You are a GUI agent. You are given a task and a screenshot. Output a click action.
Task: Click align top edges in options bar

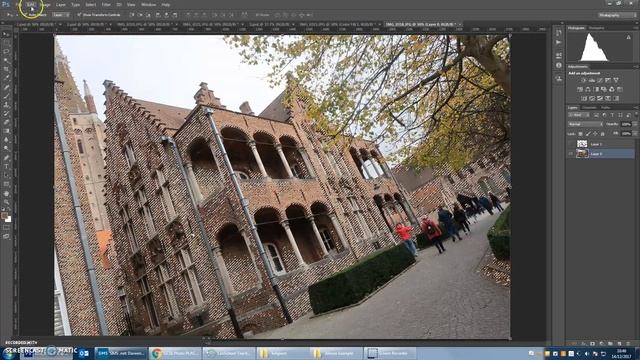132,15
